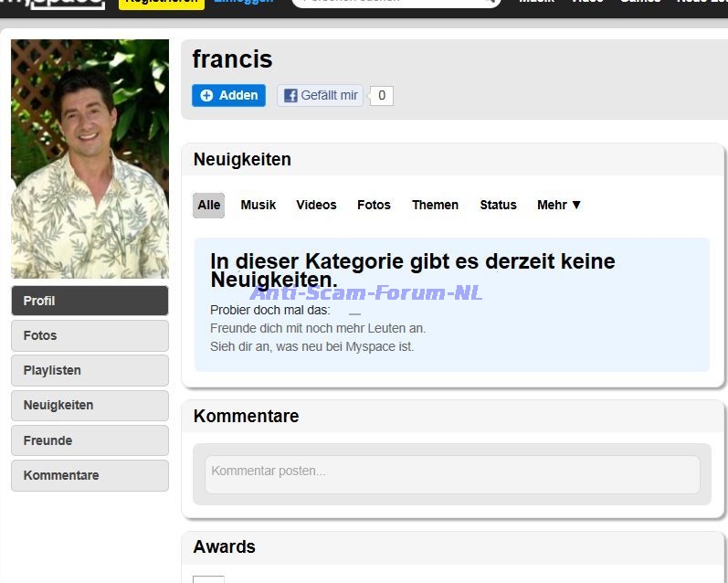Switch to the Musik news tab
Viewport: 728px width, 583px height.
point(258,205)
